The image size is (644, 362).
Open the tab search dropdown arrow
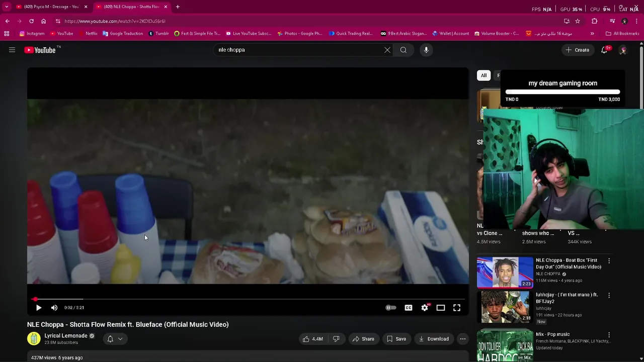[6, 7]
